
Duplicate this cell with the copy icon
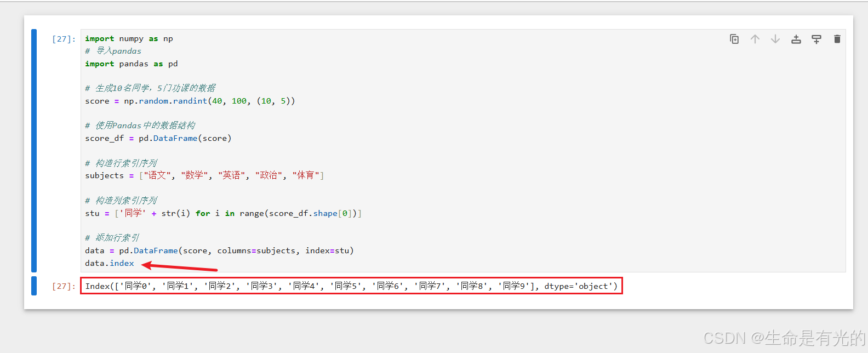pos(734,39)
